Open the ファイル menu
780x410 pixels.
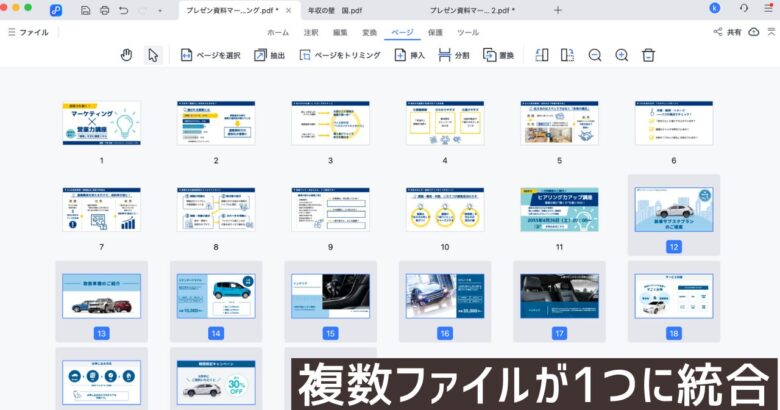click(x=28, y=32)
